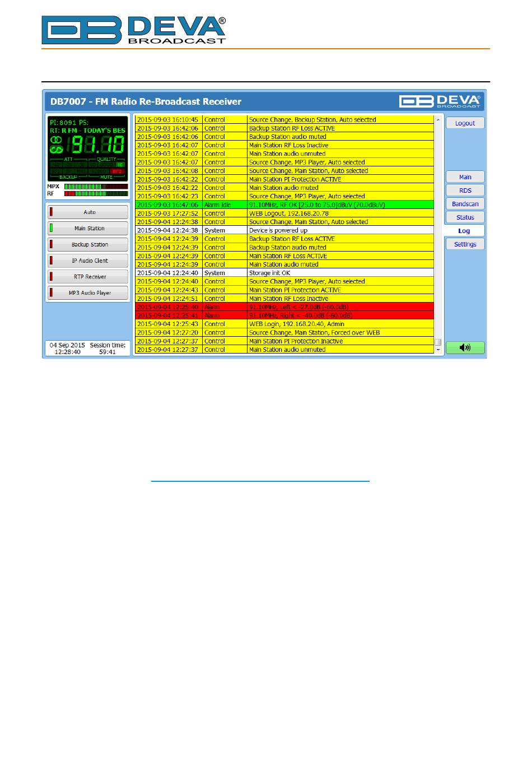Viewport: 532px width, 762px height.
Task: Click log scrollbar up arrow
Action: pyautogui.click(x=438, y=120)
